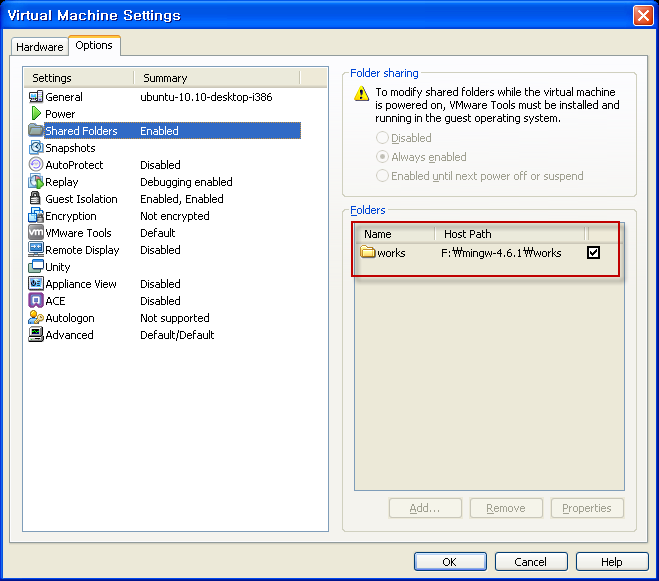Click the Name column header in Folders
This screenshot has width=659, height=581.
[x=395, y=234]
